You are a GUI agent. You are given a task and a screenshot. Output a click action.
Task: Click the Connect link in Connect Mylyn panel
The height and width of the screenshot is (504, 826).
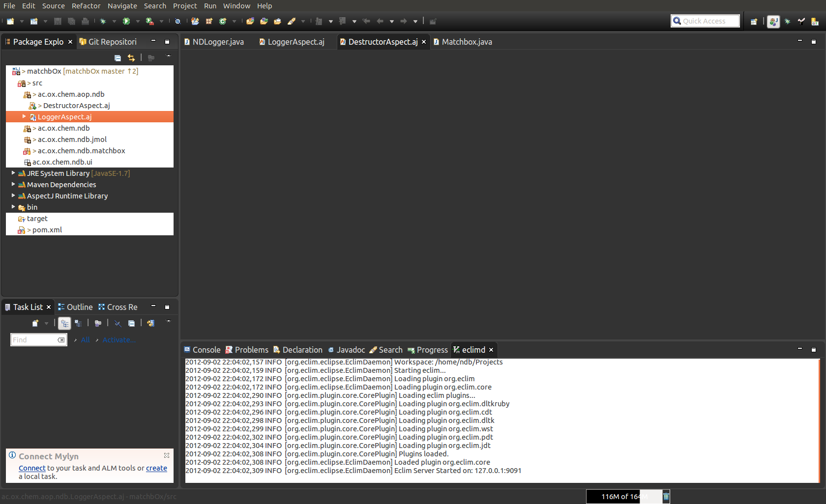[x=31, y=468]
